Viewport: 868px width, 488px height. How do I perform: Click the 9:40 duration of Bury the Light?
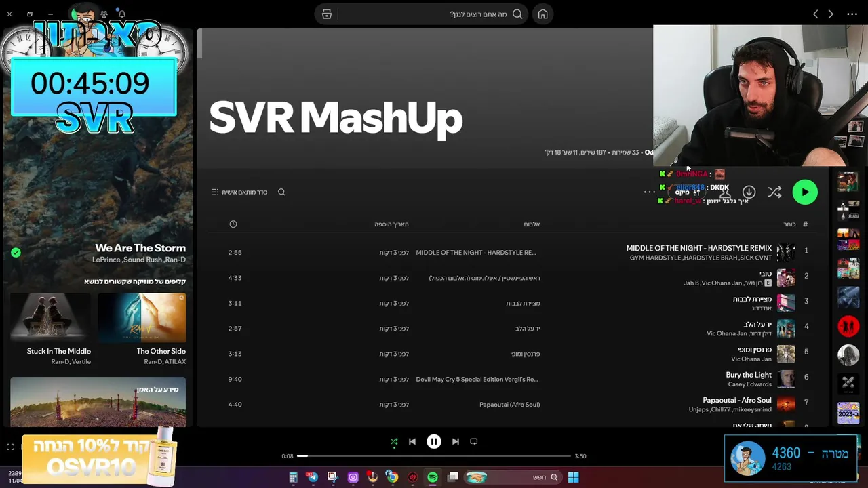pyautogui.click(x=235, y=380)
